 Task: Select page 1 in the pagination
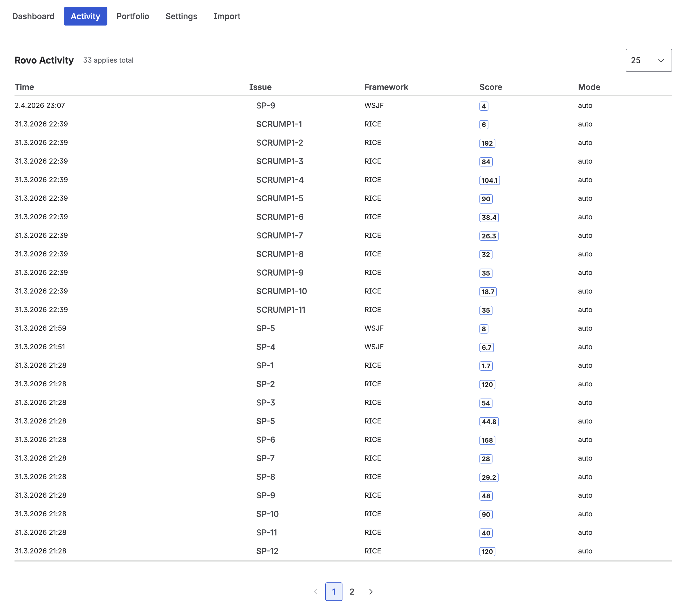tap(334, 592)
